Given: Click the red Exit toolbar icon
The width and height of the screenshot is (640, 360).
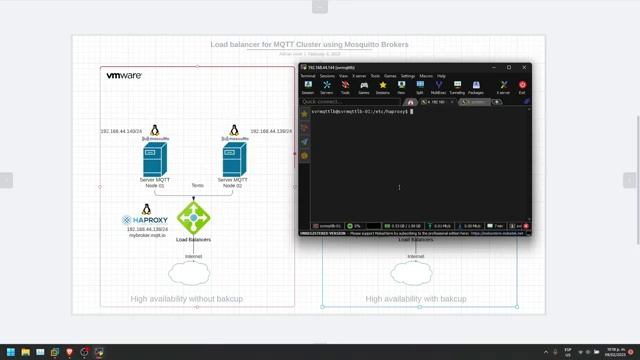Looking at the screenshot, I should 522,87.
